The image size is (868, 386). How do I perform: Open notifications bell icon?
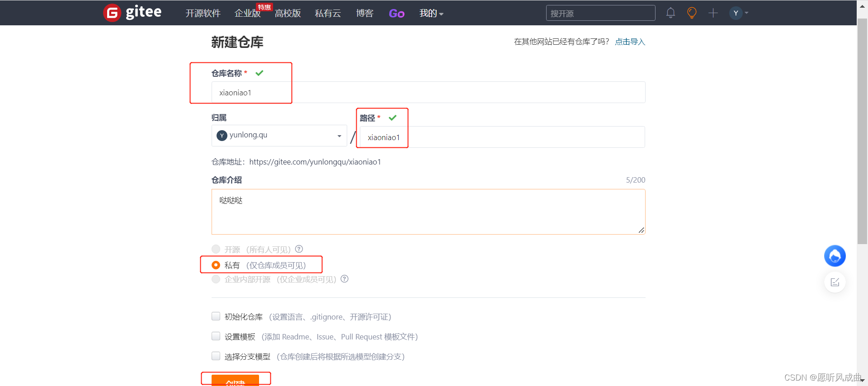pos(670,13)
